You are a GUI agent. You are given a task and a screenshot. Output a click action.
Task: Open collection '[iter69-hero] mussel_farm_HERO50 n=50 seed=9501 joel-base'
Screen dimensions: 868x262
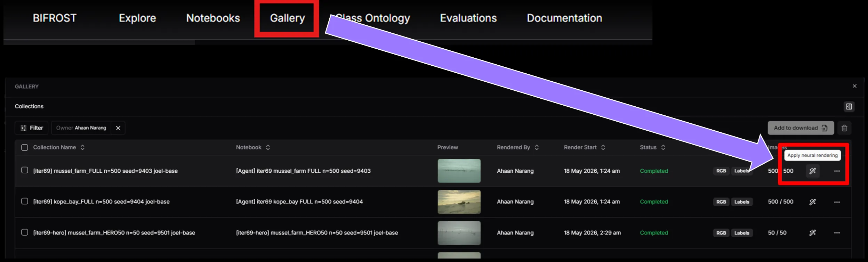[114, 233]
